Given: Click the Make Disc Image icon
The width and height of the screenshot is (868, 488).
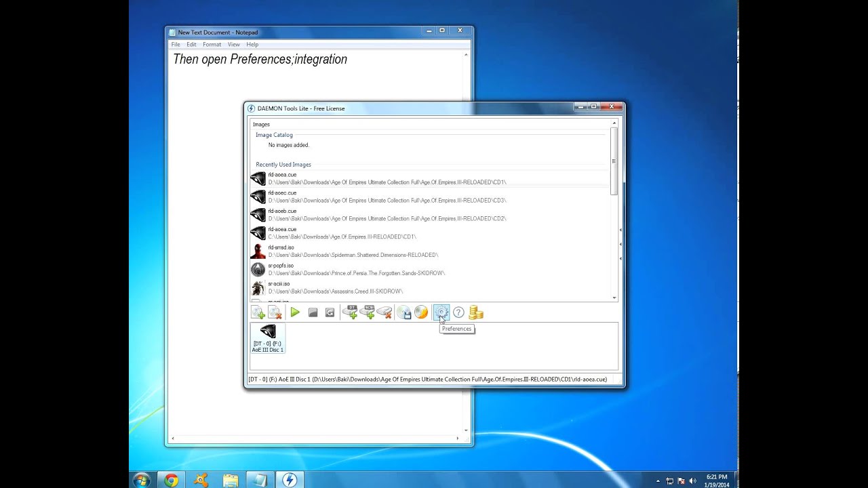Looking at the screenshot, I should 404,312.
